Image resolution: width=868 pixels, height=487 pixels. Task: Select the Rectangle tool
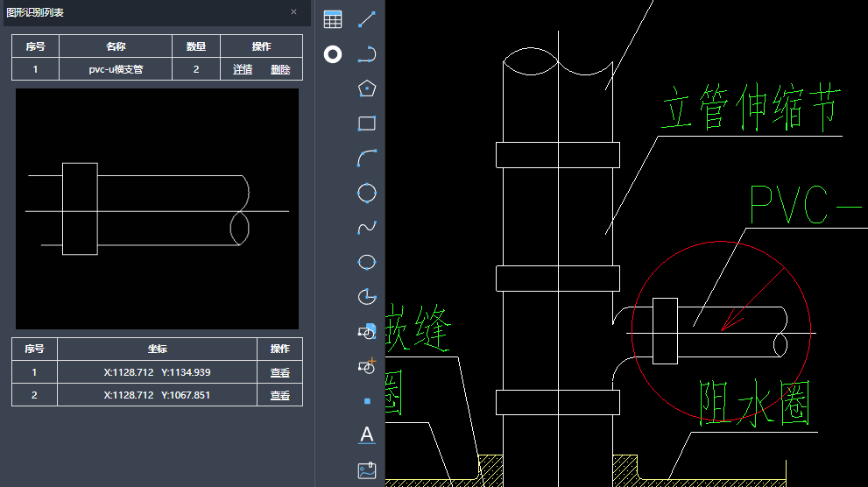(367, 124)
